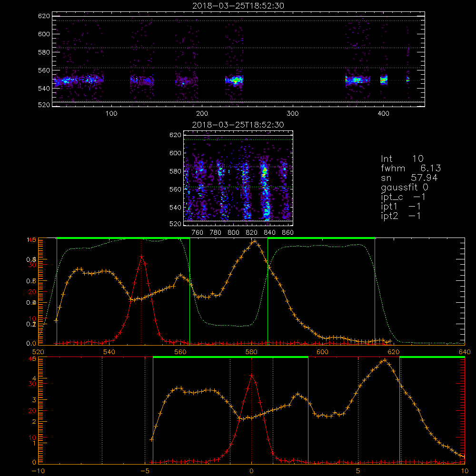Image resolution: width=476 pixels, height=476 pixels.
Task: Click the small bright blob near x=400 in top plot
Action: 384,80
